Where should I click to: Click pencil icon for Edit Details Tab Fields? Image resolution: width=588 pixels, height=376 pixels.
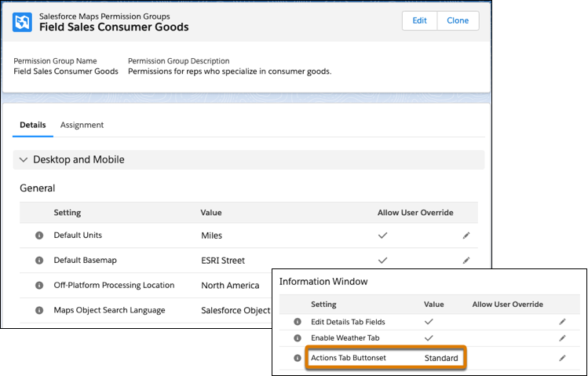click(562, 322)
